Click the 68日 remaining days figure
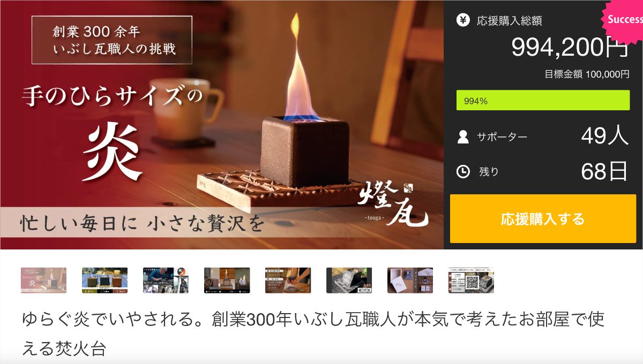Screen dimensions: 643x364 605,171
